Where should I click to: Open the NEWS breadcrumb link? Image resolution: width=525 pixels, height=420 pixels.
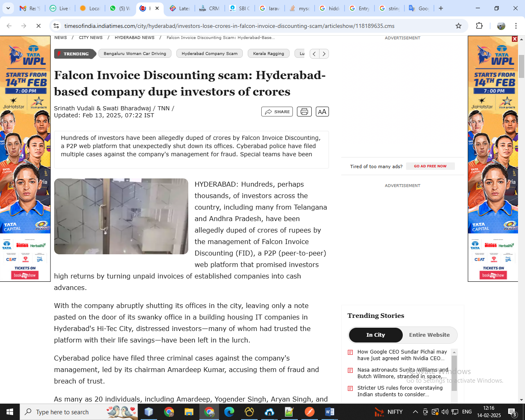(60, 38)
